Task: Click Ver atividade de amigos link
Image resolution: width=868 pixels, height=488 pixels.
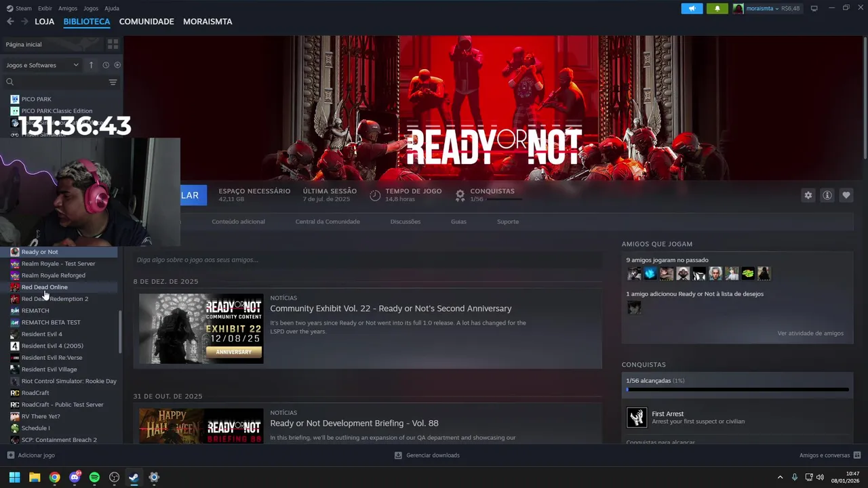Action: [x=810, y=333]
